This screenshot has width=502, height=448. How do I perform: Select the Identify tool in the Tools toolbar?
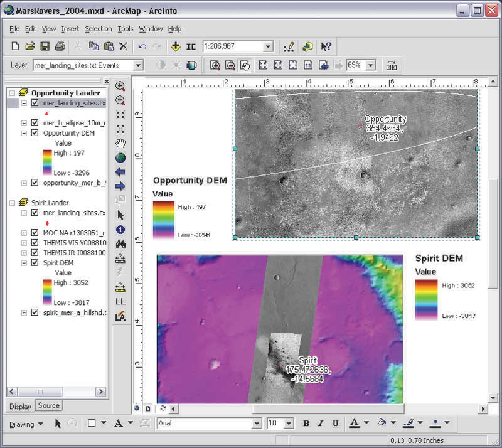click(x=120, y=230)
